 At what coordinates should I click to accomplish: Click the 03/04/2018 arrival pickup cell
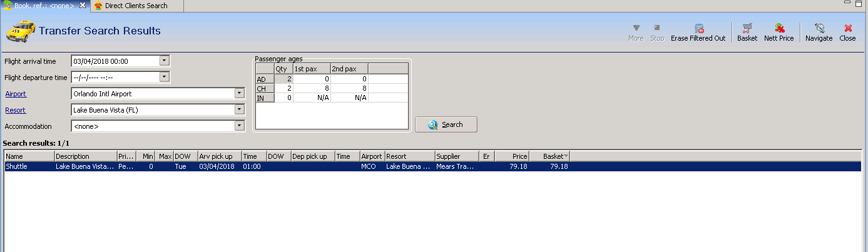tap(220, 167)
